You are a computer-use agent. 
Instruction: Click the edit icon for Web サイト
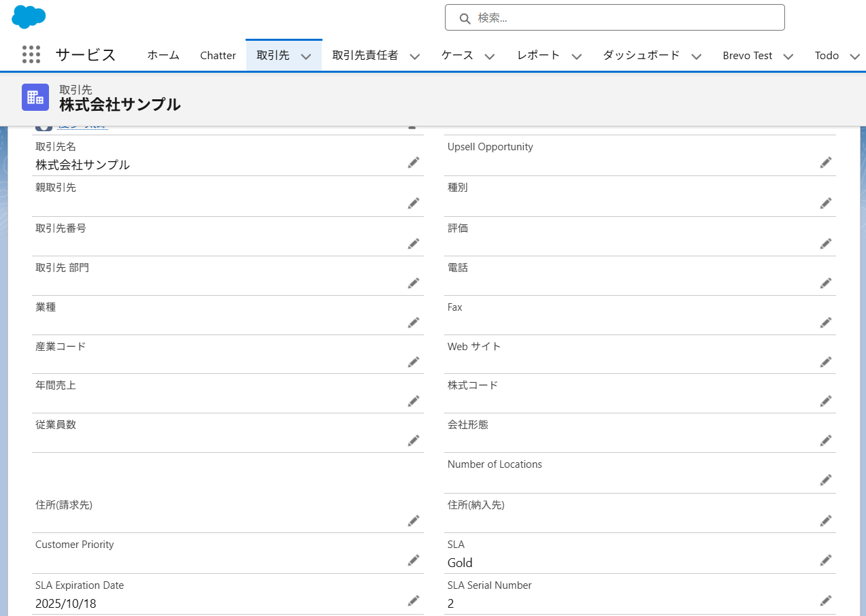(826, 362)
